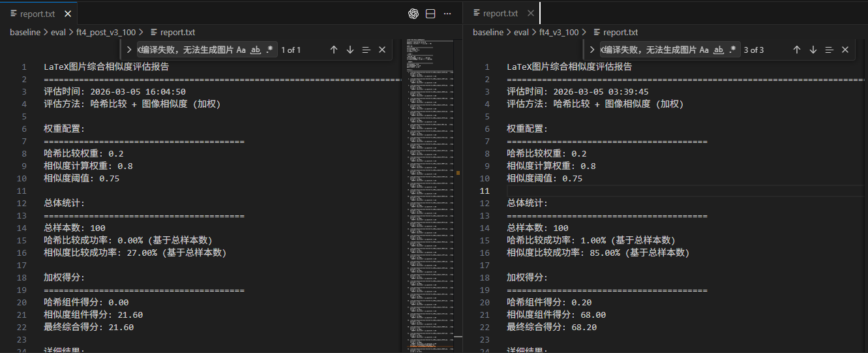Click '1 of 1' match count in left find widget
The image size is (868, 353).
coord(291,50)
